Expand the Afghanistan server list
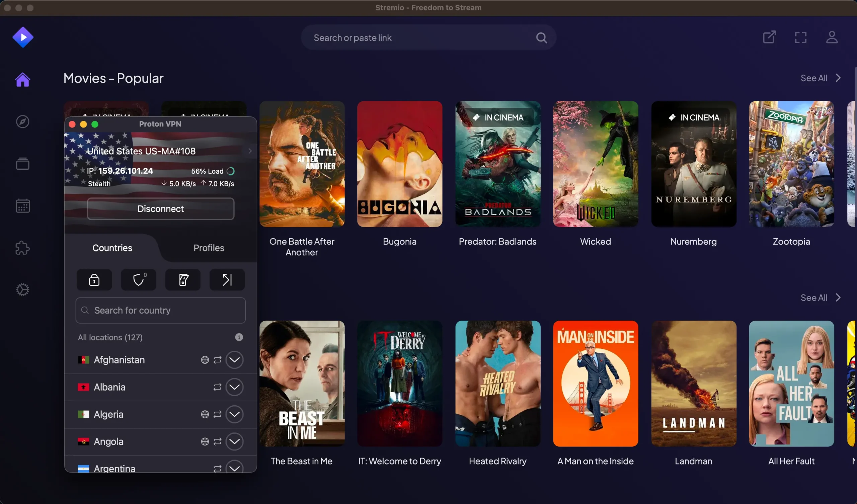The width and height of the screenshot is (857, 504). (234, 360)
